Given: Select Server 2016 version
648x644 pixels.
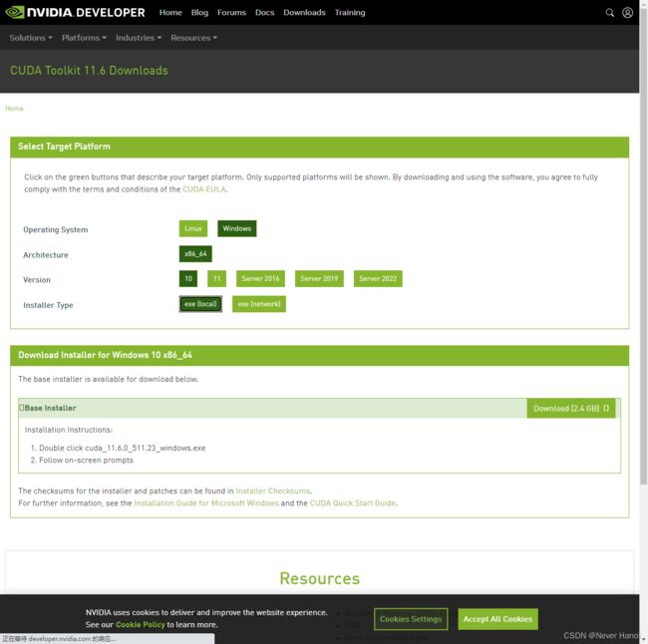Looking at the screenshot, I should [260, 278].
